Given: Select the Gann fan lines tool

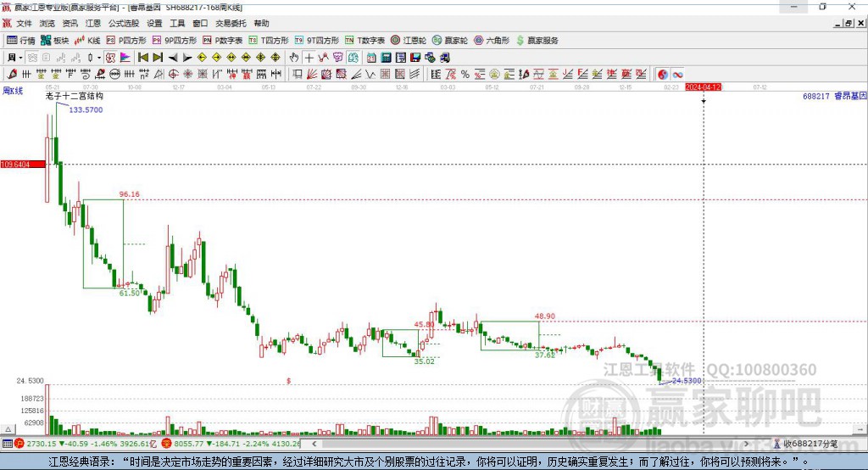Looking at the screenshot, I should 311,75.
